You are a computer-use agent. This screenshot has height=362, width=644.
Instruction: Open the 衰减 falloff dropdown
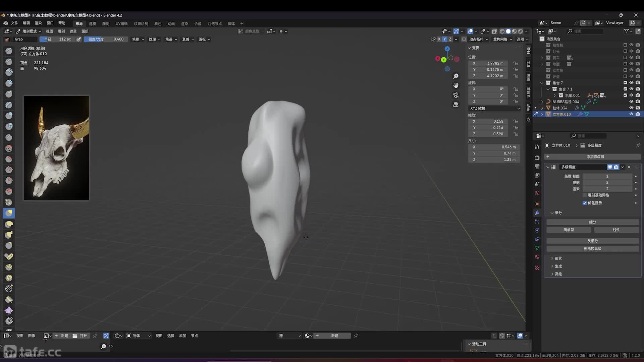coord(188,39)
